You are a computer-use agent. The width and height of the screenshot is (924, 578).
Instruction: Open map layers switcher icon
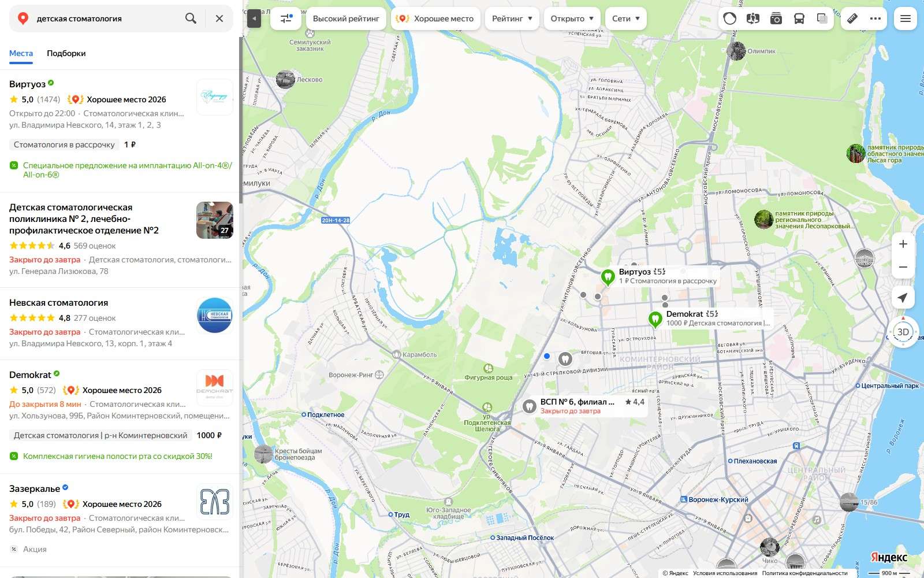pyautogui.click(x=822, y=18)
